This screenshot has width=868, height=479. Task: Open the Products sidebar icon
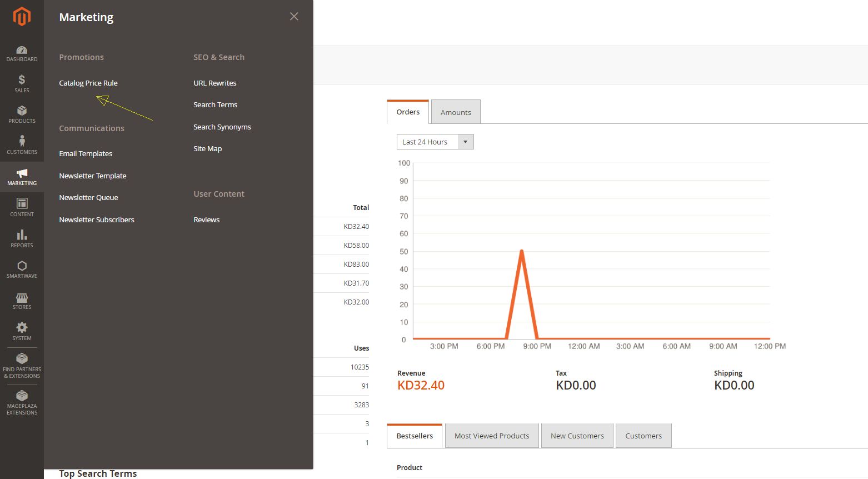pos(22,115)
